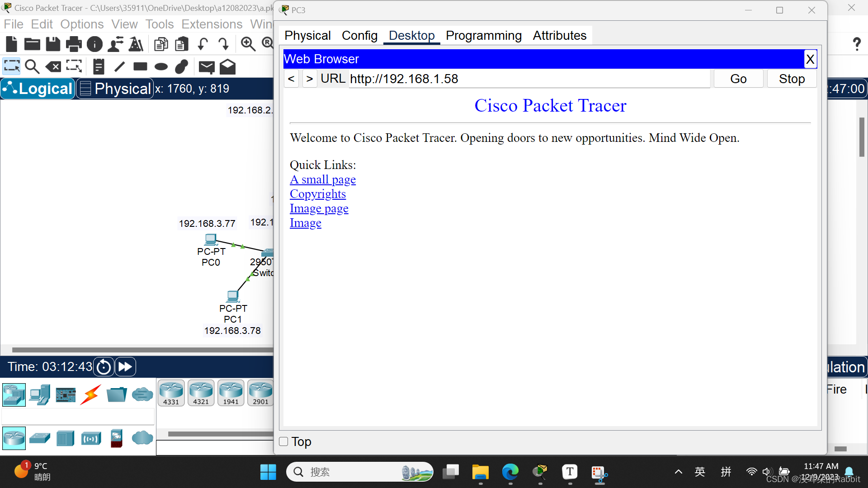Choose the Delete tool icon
The width and height of the screenshot is (868, 488).
[53, 66]
